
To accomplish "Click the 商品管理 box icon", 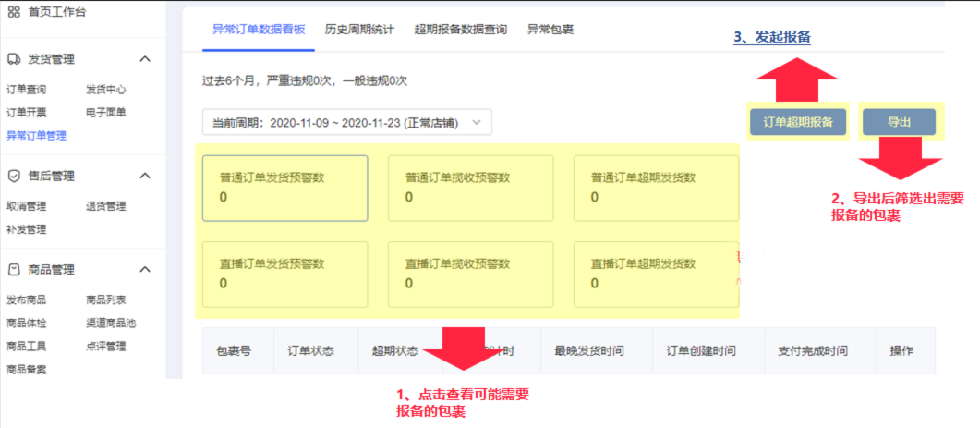I will [14, 270].
